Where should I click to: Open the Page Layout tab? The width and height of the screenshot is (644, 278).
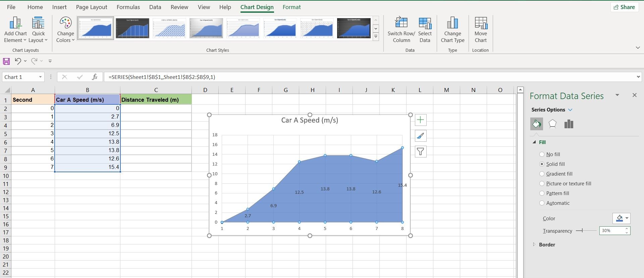(x=92, y=7)
